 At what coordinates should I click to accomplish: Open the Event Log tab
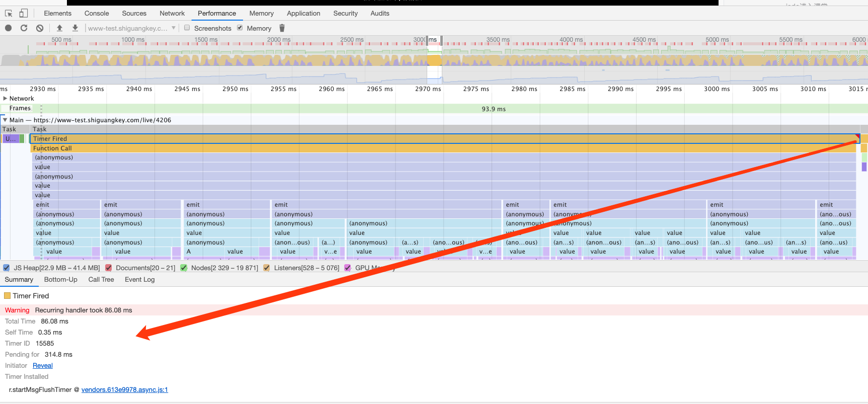pyautogui.click(x=140, y=280)
